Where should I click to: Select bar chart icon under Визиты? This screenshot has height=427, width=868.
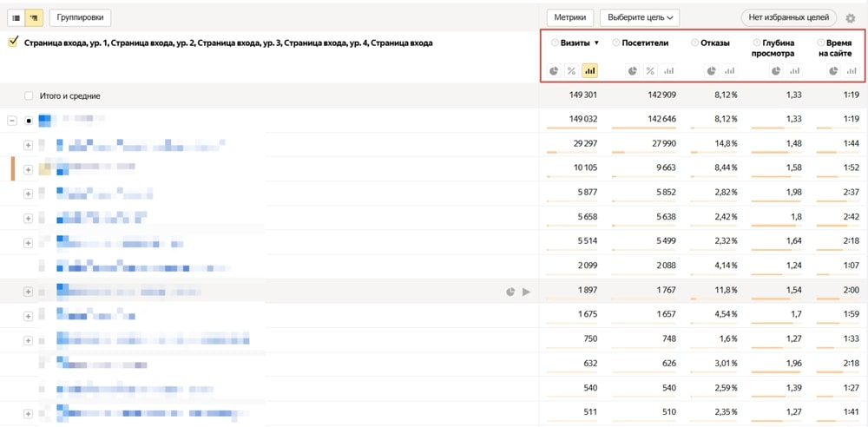tap(589, 71)
